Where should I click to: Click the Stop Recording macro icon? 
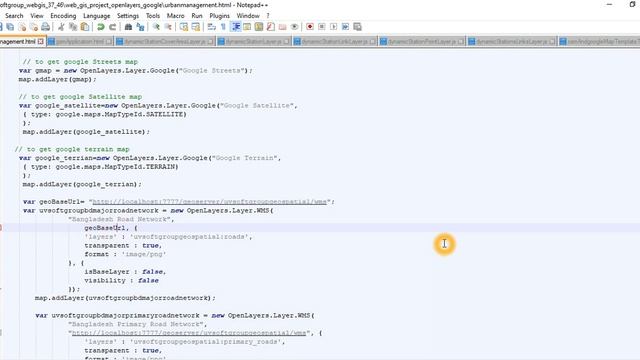322,27
